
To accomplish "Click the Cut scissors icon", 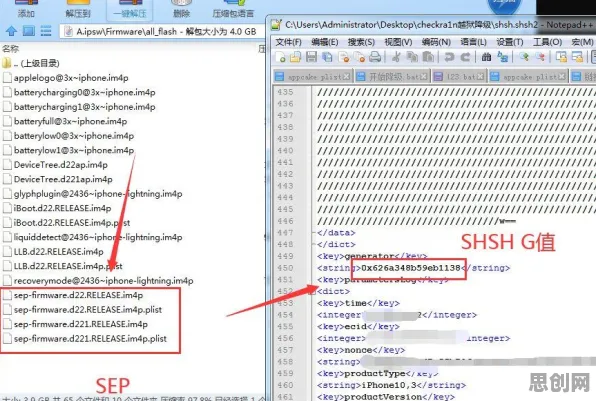I will pos(396,57).
